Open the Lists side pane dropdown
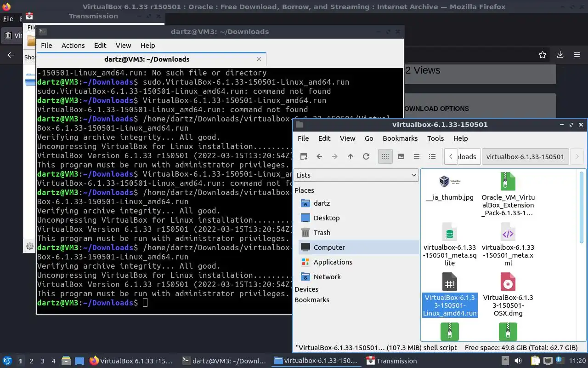The image size is (588, 368). click(x=356, y=175)
